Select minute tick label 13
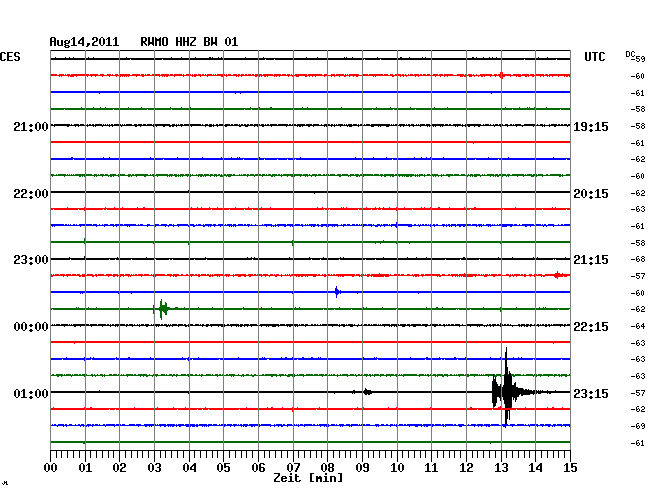This screenshot has width=650, height=494. [x=501, y=468]
